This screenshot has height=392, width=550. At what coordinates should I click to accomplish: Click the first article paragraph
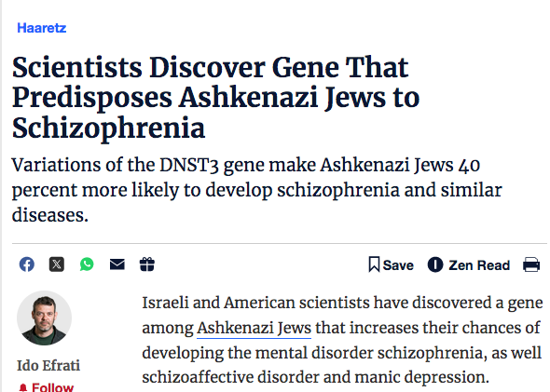pos(342,340)
